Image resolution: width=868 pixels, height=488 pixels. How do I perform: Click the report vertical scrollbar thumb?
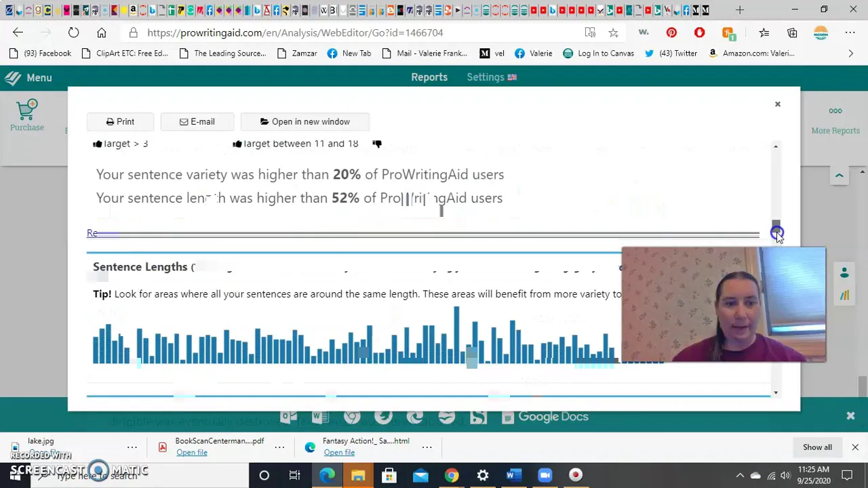tap(776, 226)
